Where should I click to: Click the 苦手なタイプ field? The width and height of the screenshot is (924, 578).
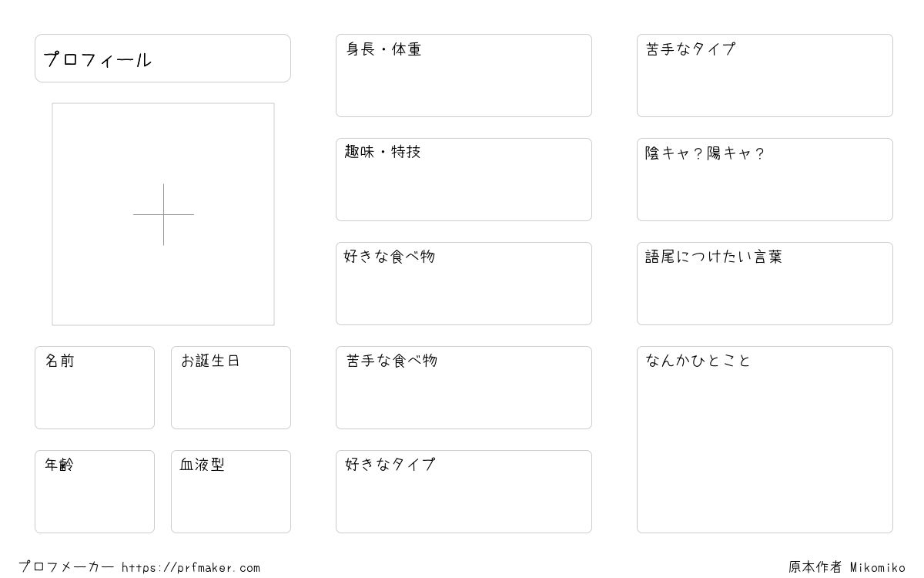[765, 76]
